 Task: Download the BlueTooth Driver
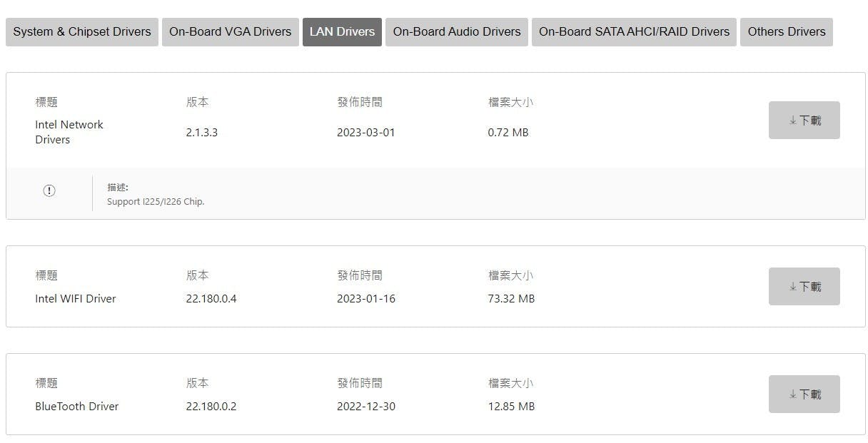tap(804, 394)
